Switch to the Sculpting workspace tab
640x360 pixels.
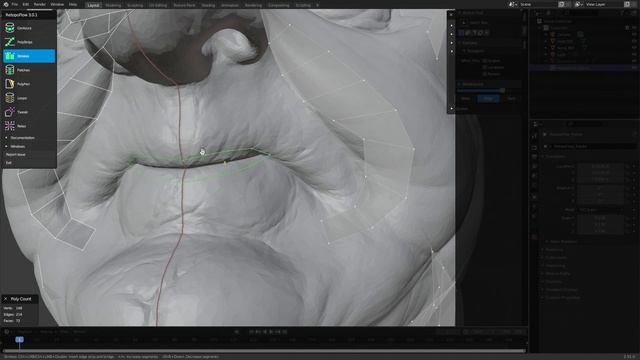[x=135, y=5]
